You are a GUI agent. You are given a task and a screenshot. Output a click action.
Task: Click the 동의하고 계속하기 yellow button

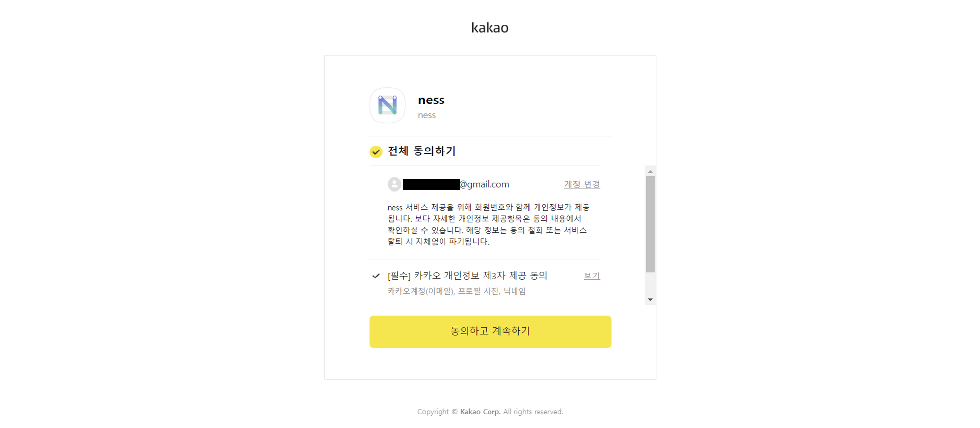[490, 331]
